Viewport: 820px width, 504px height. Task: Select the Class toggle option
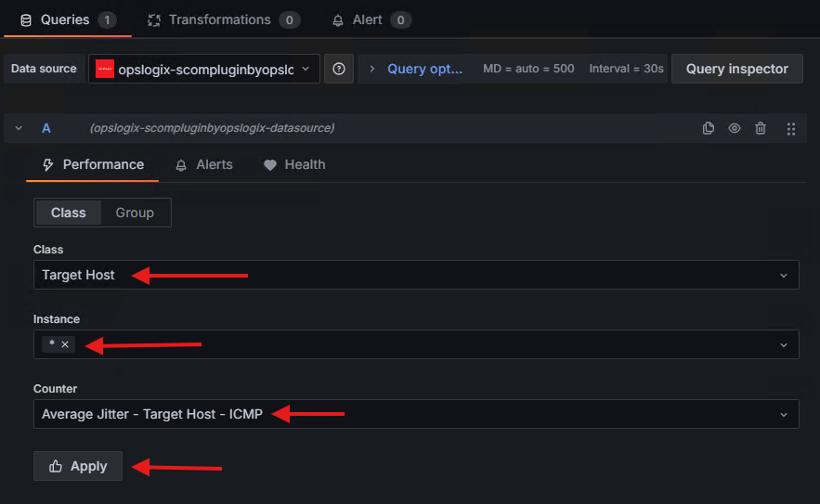point(69,213)
